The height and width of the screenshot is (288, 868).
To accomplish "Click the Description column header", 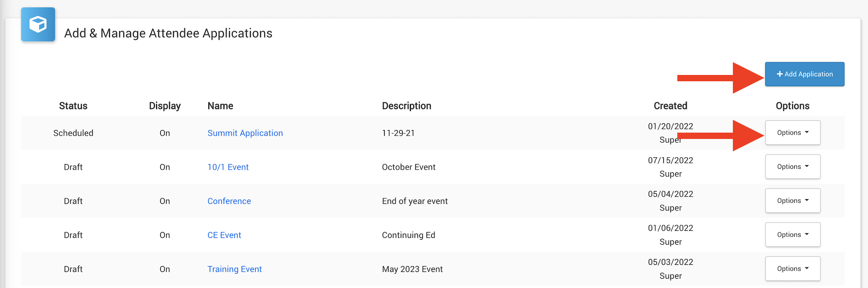I will point(406,106).
